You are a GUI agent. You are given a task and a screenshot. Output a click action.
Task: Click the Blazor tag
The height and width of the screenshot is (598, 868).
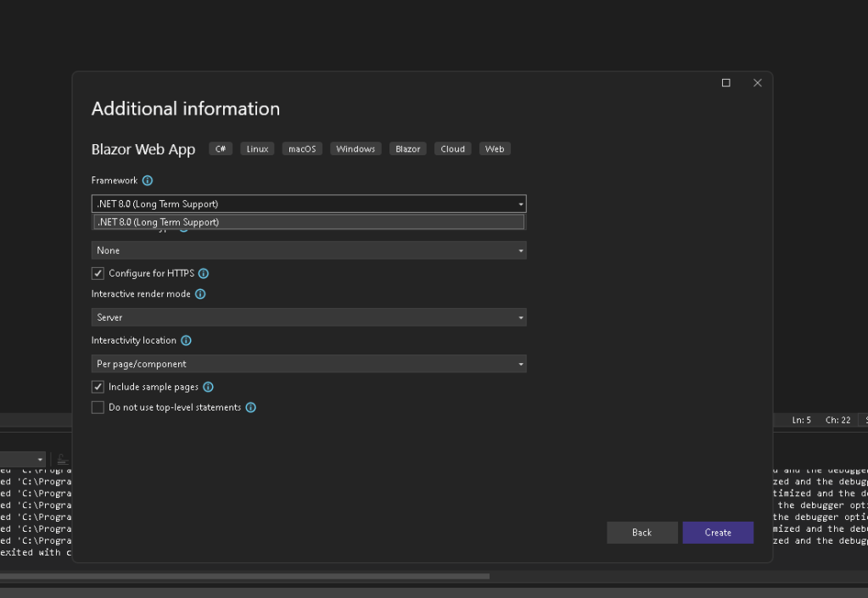[408, 149]
